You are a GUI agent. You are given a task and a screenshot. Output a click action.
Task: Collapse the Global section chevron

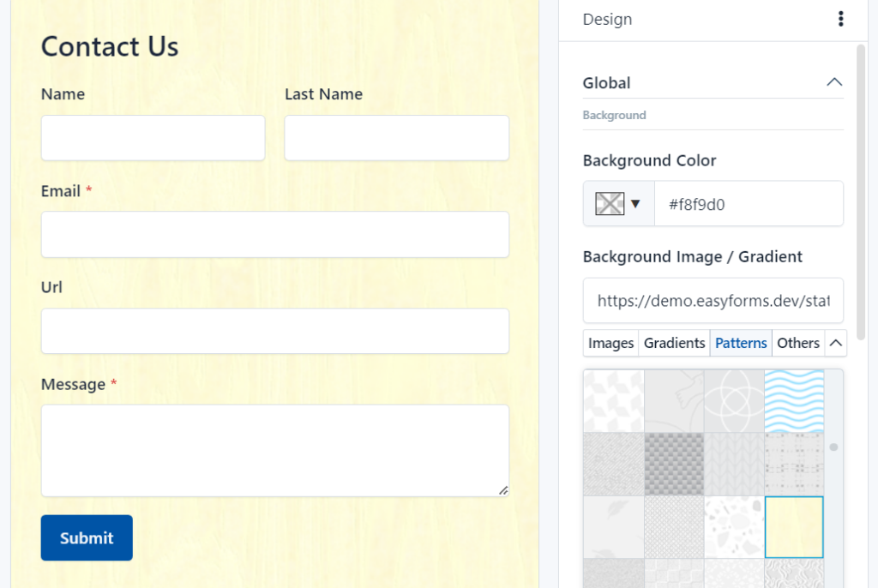pos(834,82)
